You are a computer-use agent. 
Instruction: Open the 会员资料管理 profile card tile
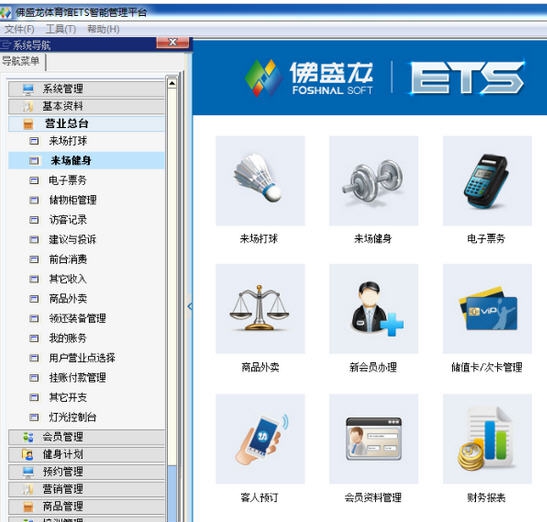coord(374,439)
